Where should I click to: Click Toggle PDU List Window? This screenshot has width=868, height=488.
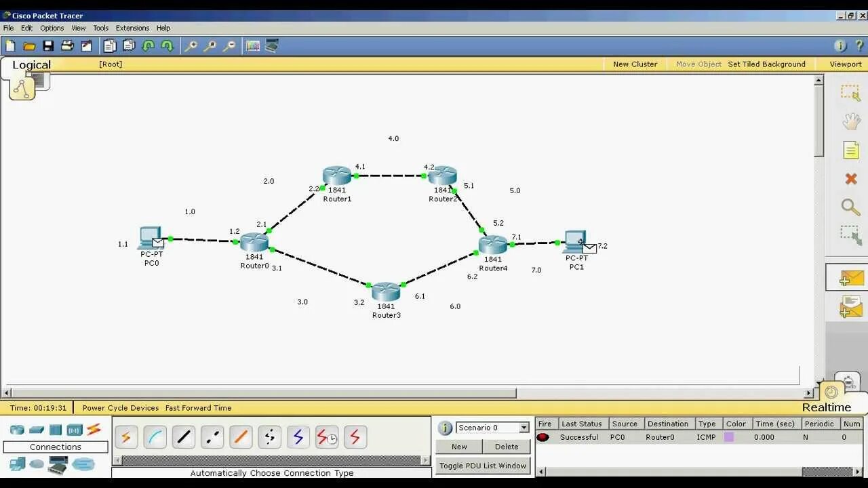tap(483, 466)
